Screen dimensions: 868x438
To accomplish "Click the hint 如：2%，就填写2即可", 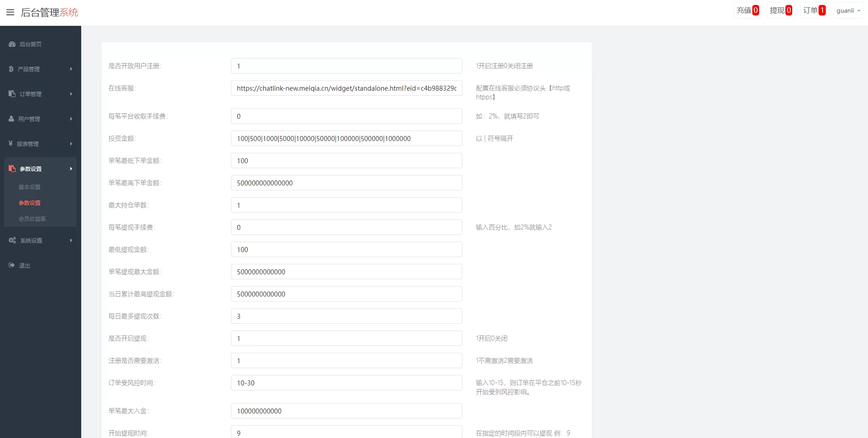I will 507,116.
